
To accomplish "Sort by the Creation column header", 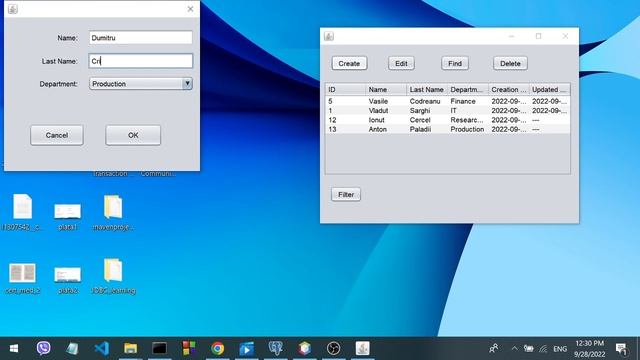I will coord(509,89).
